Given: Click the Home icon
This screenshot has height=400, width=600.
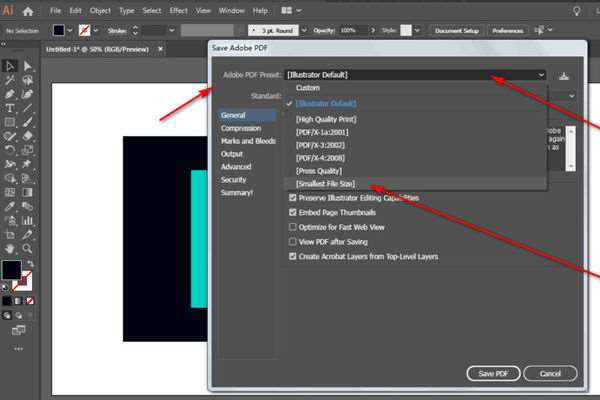Looking at the screenshot, I should (x=28, y=11).
